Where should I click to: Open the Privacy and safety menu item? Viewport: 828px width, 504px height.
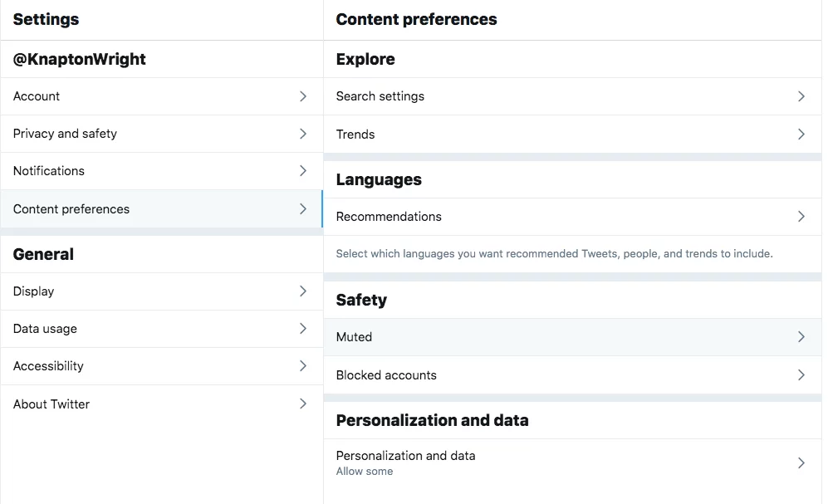[65, 134]
